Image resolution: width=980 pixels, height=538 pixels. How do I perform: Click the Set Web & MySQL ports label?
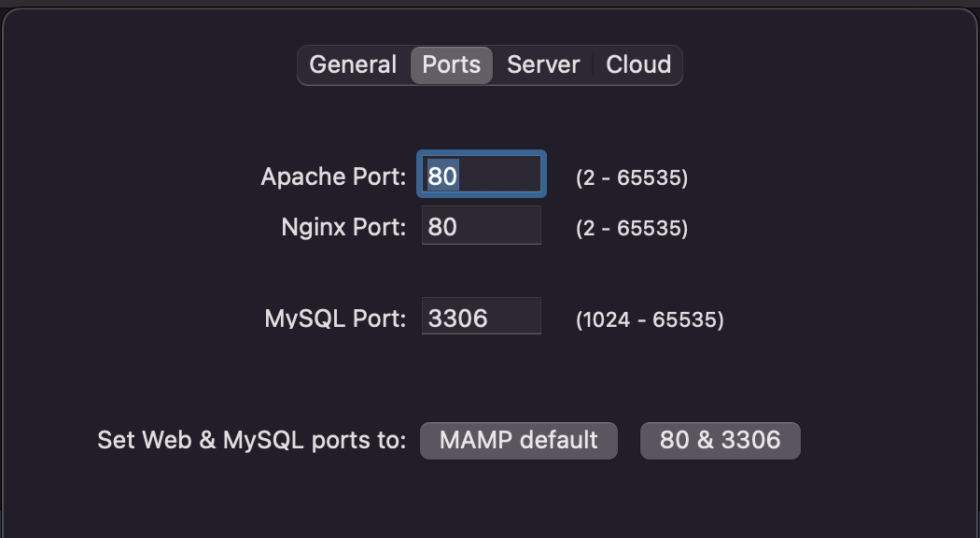pos(251,440)
